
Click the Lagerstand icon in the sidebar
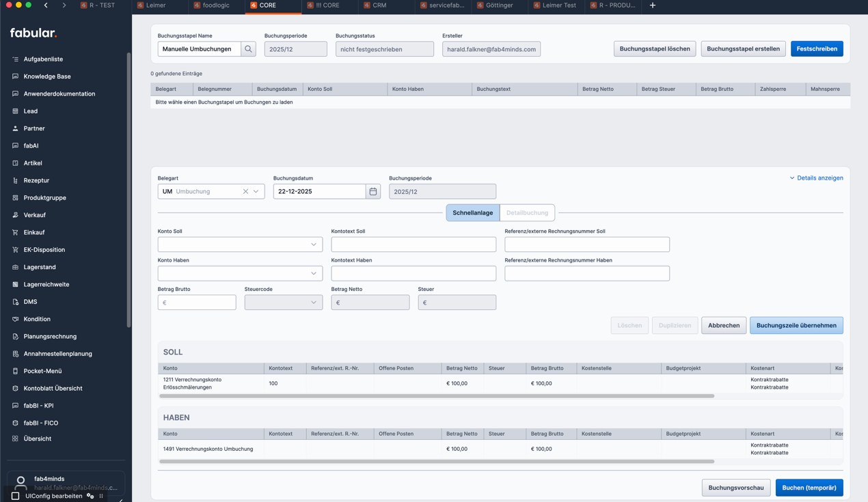click(x=15, y=267)
